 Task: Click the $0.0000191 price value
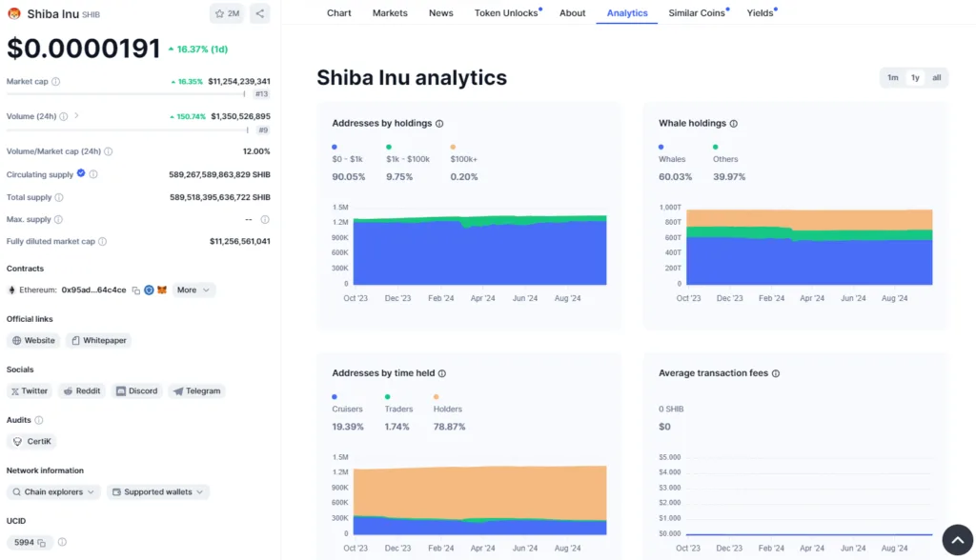click(84, 49)
